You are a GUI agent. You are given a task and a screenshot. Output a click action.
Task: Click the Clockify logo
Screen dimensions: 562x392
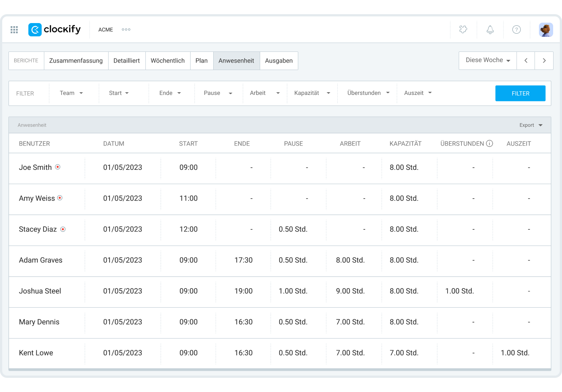pyautogui.click(x=55, y=30)
